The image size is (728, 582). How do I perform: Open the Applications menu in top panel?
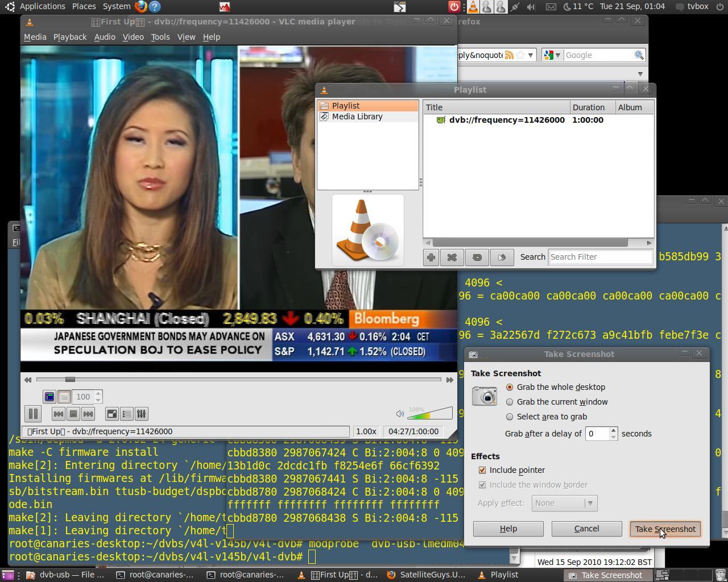point(42,7)
